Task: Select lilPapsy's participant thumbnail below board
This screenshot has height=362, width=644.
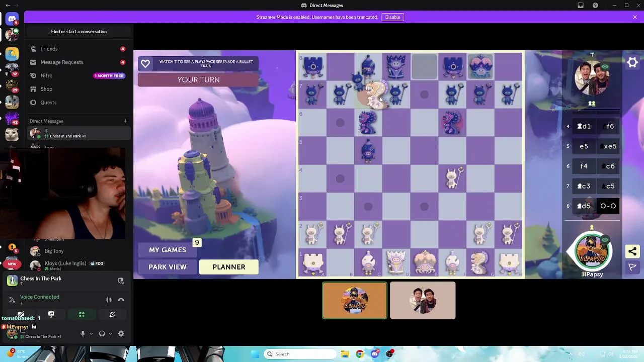Action: coord(355,300)
